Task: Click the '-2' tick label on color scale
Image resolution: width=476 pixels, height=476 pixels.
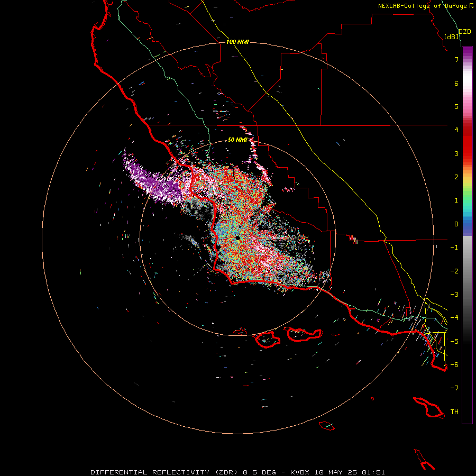Action: (454, 271)
